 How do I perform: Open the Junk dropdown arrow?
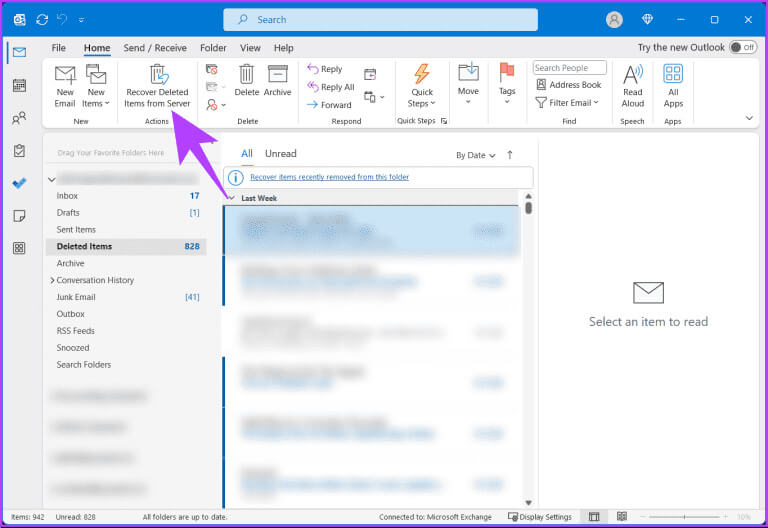(x=223, y=105)
